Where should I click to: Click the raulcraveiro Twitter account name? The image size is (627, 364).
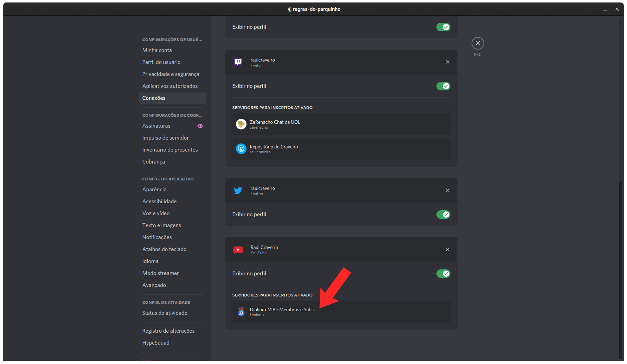pyautogui.click(x=263, y=189)
